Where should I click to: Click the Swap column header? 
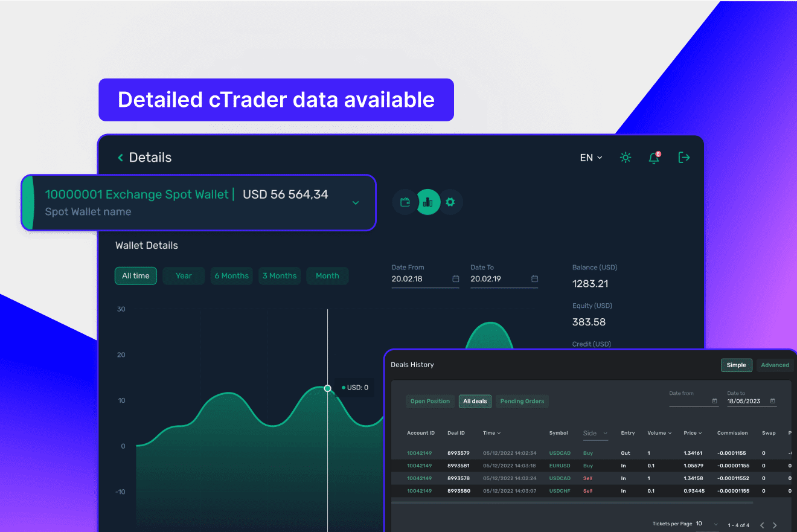(x=769, y=433)
